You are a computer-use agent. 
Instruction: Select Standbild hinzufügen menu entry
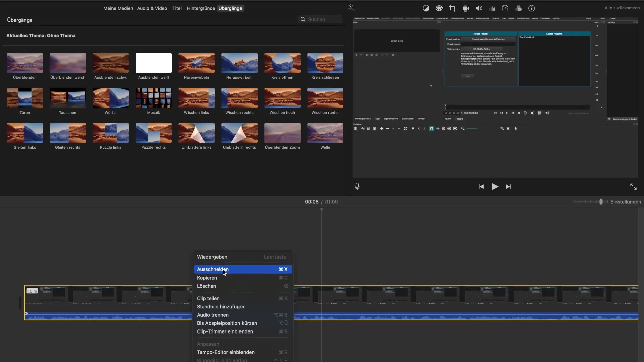[x=243, y=307]
